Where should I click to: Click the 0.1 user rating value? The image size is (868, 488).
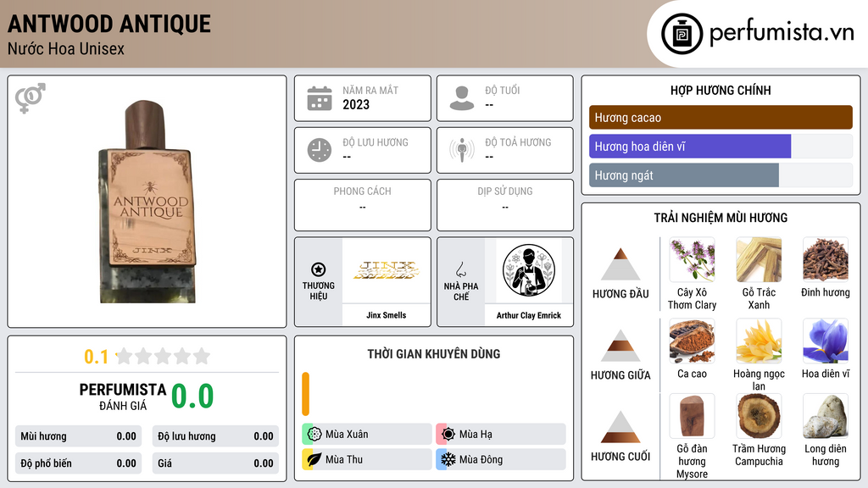[x=97, y=357]
